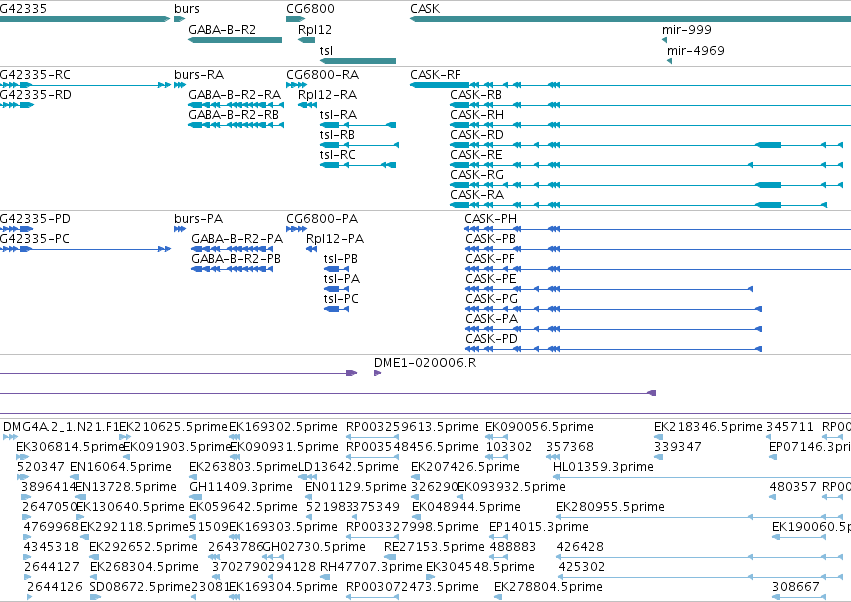Screen dimensions: 851x602
Task: Select transcript GABA-B-R2-RA label
Action: (x=234, y=95)
